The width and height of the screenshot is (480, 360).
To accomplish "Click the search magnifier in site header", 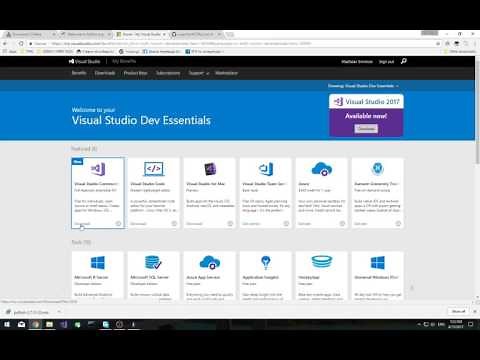I will point(404,61).
